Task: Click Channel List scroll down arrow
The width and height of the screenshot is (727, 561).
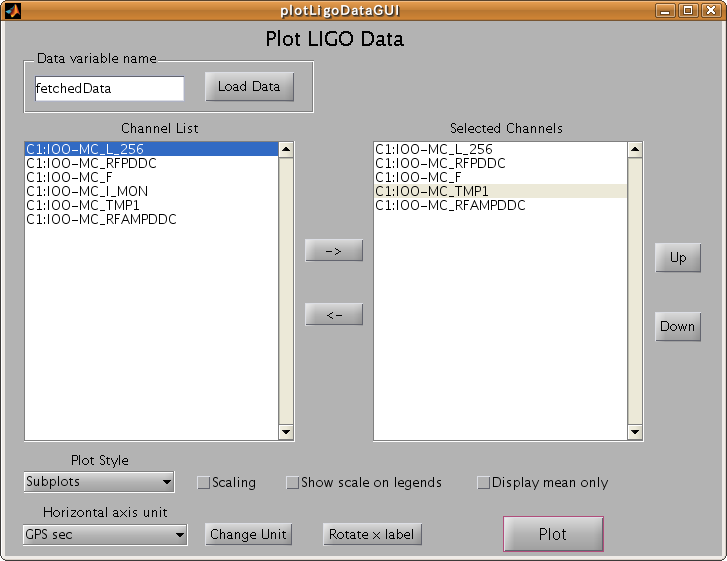Action: tap(286, 432)
